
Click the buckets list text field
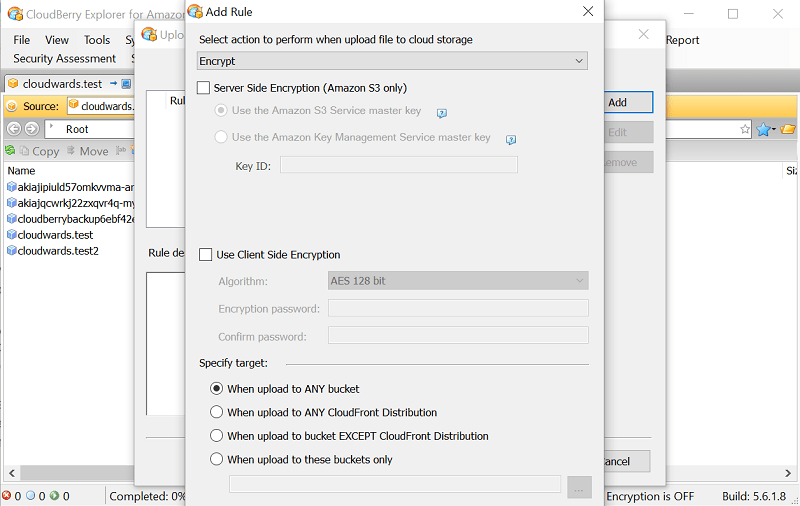[395, 484]
